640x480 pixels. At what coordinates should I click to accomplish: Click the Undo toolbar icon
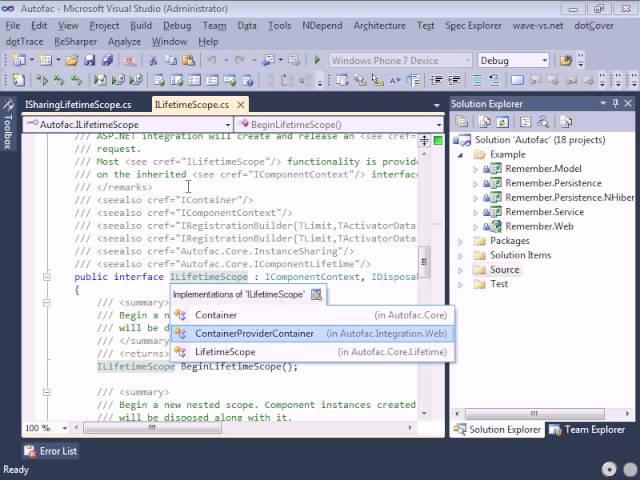point(211,60)
